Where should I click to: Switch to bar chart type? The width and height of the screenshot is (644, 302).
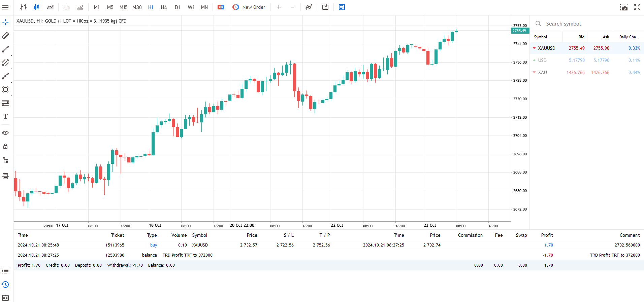[x=23, y=7]
